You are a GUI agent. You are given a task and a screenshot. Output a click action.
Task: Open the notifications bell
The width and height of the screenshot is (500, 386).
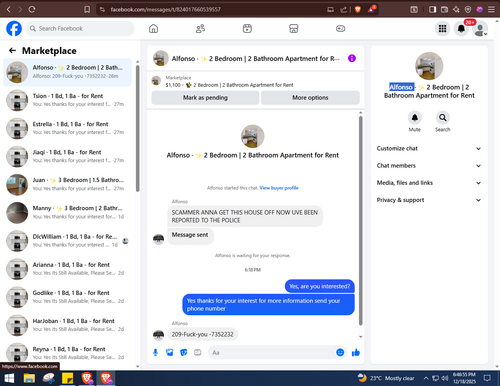pyautogui.click(x=461, y=29)
